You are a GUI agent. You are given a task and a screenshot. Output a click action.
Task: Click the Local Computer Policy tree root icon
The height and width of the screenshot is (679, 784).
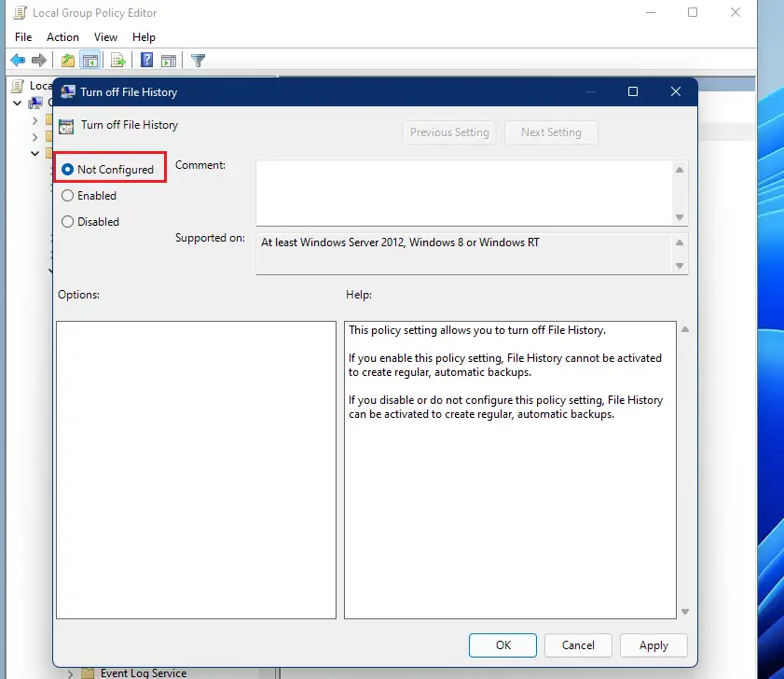(x=18, y=86)
